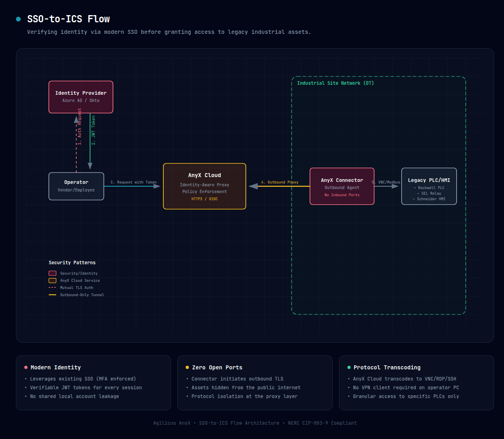
Task: Click the 'Outbound-Only Tunnel' legend text
Action: point(82,295)
